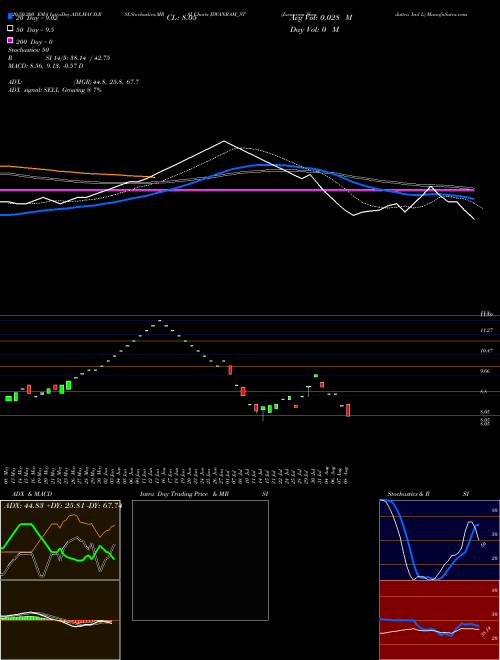Click the white 50 Day legend swatch
The image size is (500, 660).
pyautogui.click(x=10, y=29)
